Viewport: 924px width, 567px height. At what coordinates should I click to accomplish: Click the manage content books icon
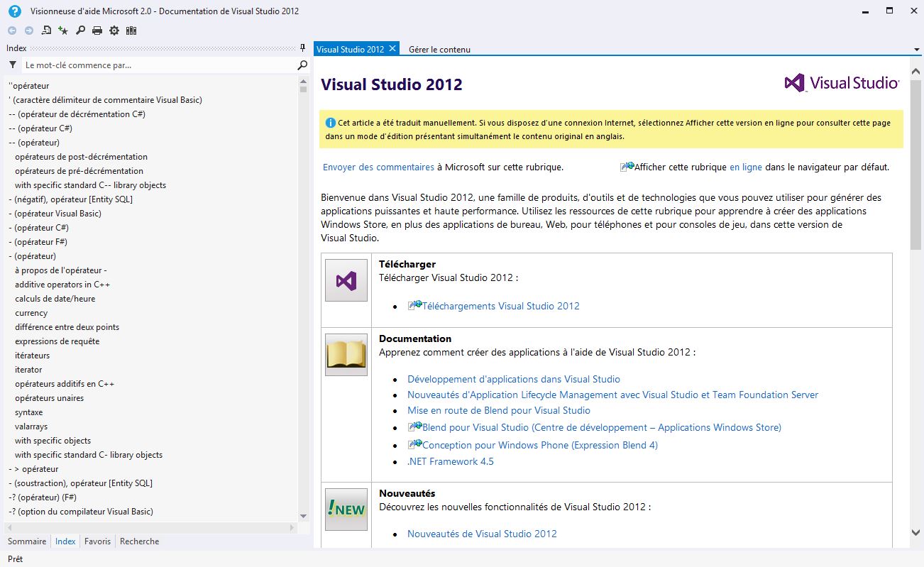tap(131, 31)
